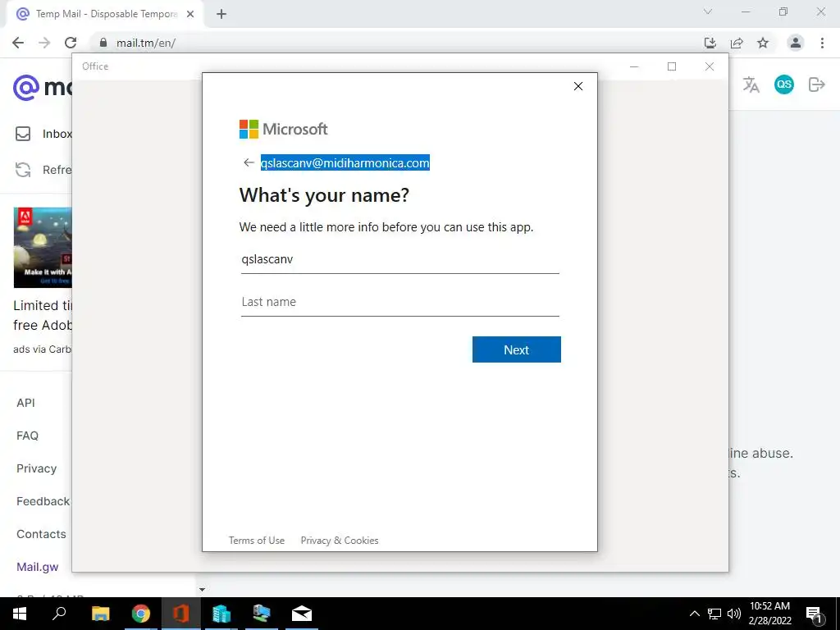Switch to Chrome from the taskbar

click(x=141, y=614)
